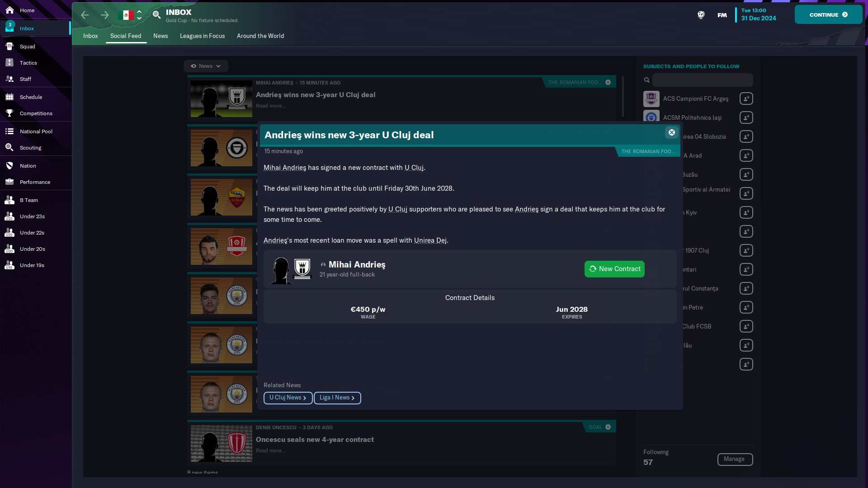Viewport: 868px width, 488px height.
Task: Click the subjects search input field
Action: pyautogui.click(x=703, y=80)
